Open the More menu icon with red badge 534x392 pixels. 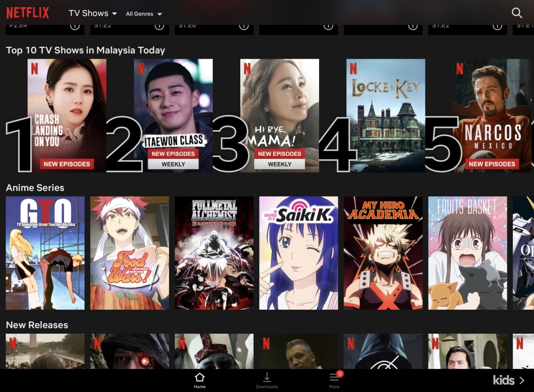[x=334, y=378]
